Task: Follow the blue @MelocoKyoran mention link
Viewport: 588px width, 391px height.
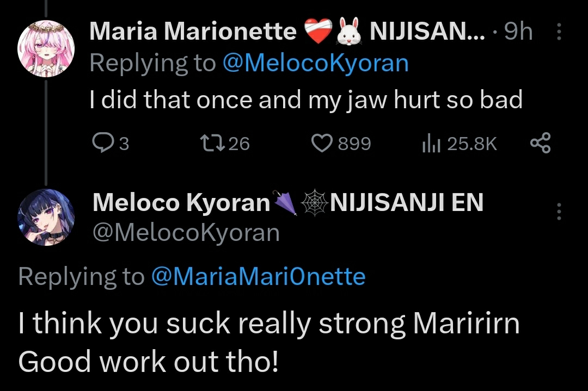Action: (315, 64)
